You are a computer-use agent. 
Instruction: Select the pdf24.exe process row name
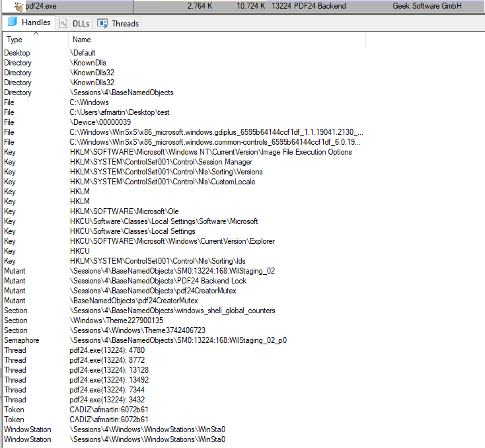(x=41, y=6)
